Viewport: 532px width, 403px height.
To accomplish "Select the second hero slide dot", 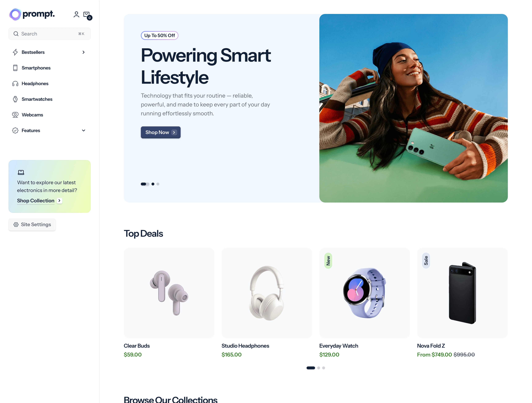I will coord(153,184).
